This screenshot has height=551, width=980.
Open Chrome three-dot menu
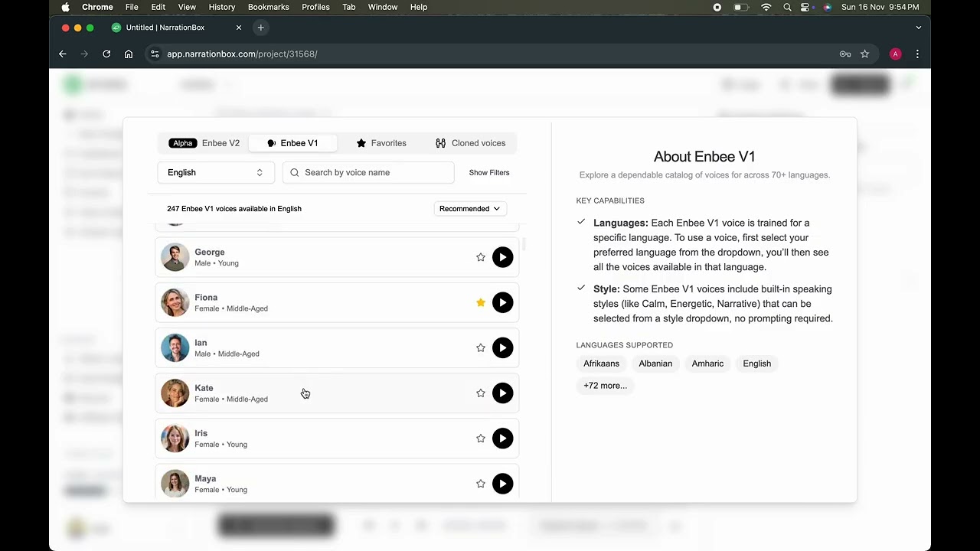(917, 54)
